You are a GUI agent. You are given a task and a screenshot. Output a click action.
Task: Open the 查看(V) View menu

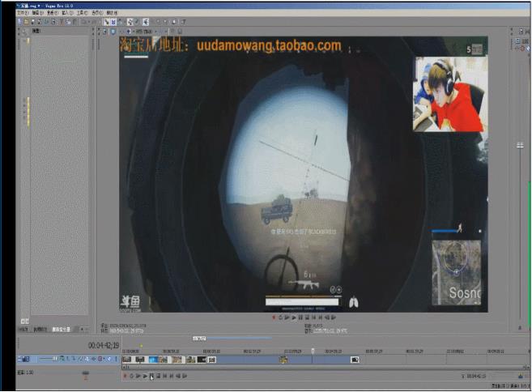(x=53, y=13)
